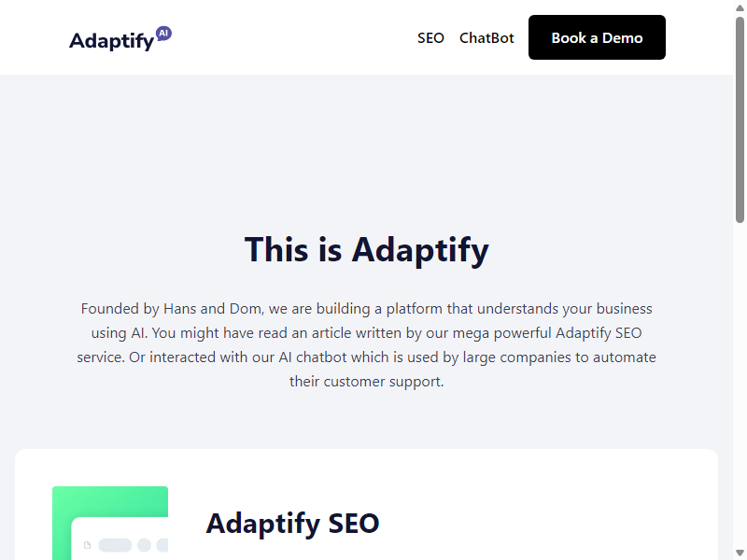The width and height of the screenshot is (747, 560).
Task: Click the small document icon in the SEO preview
Action: (x=87, y=545)
